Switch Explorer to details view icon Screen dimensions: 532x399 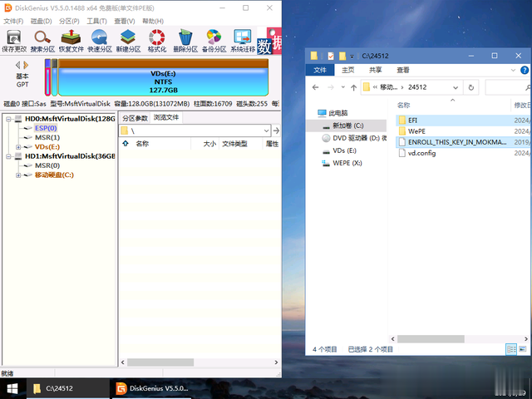coord(511,349)
